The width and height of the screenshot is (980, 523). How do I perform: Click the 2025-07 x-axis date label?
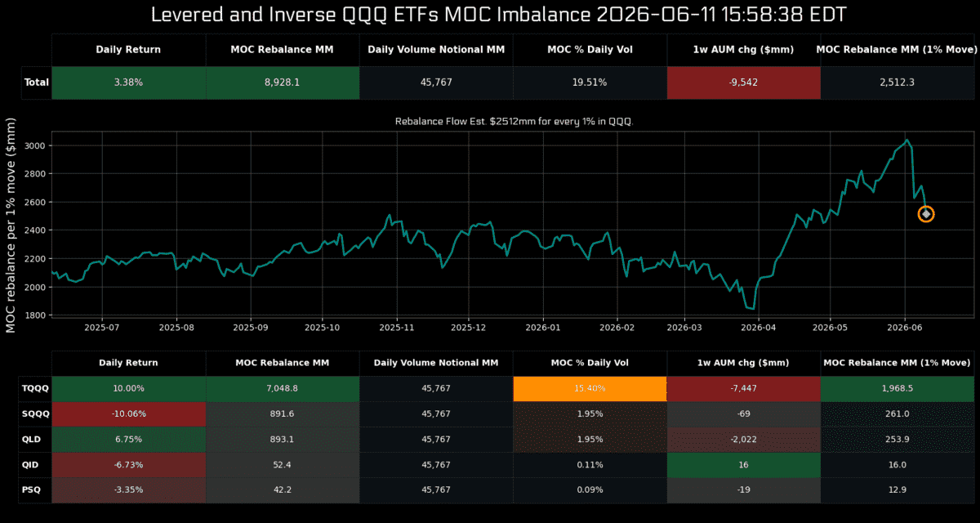pos(102,327)
